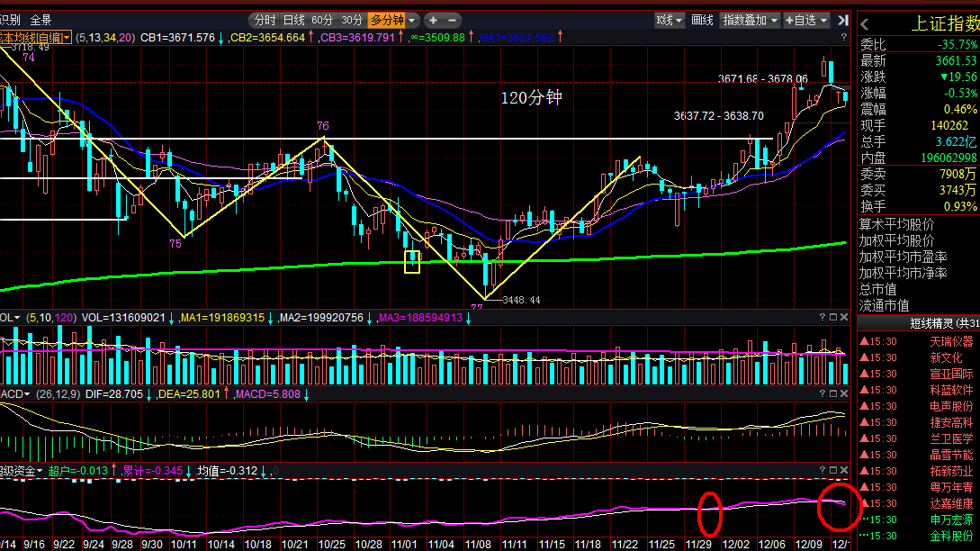980x551 pixels.
Task: Add stock via +自选 button
Action: [806, 20]
